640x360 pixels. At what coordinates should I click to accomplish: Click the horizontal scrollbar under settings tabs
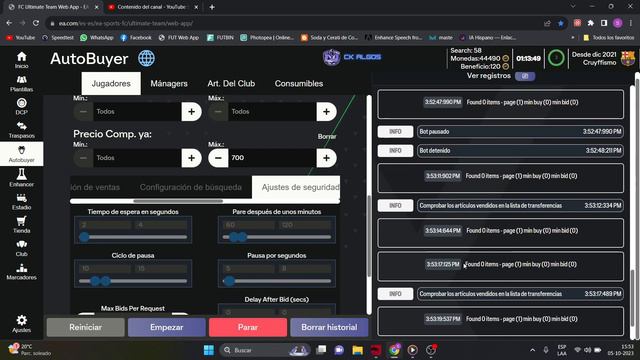click(x=178, y=201)
